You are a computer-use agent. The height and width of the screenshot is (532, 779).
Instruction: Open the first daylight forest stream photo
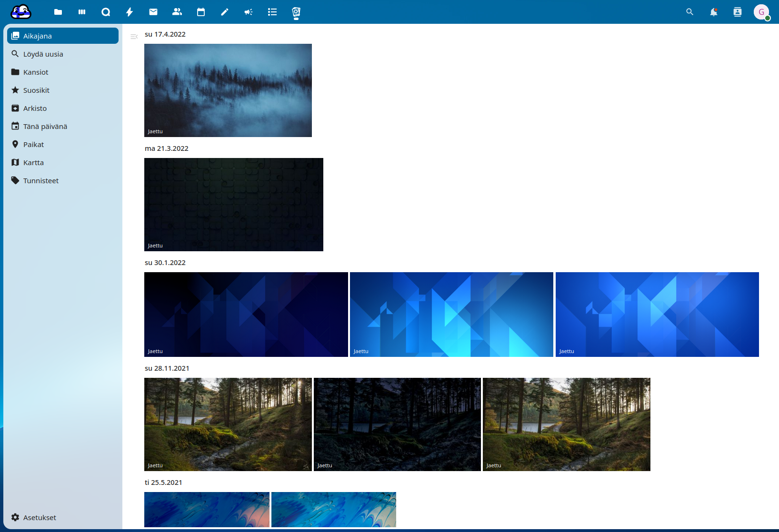click(x=228, y=424)
